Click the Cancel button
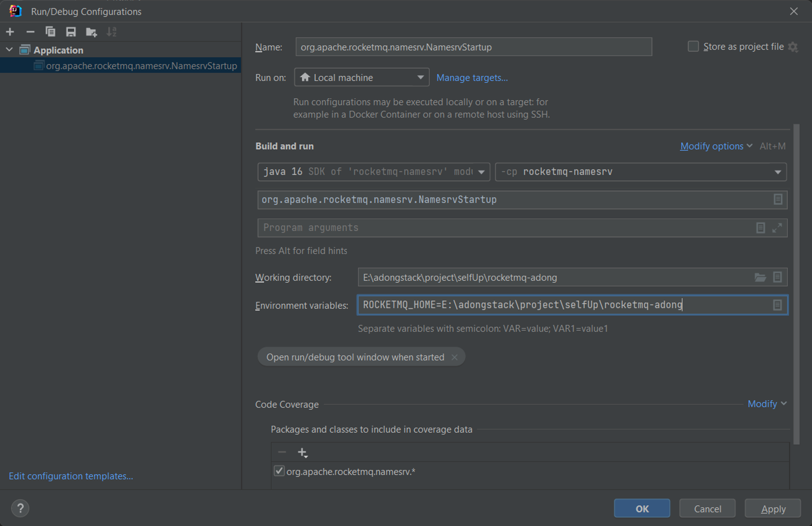This screenshot has width=812, height=526. click(x=707, y=509)
